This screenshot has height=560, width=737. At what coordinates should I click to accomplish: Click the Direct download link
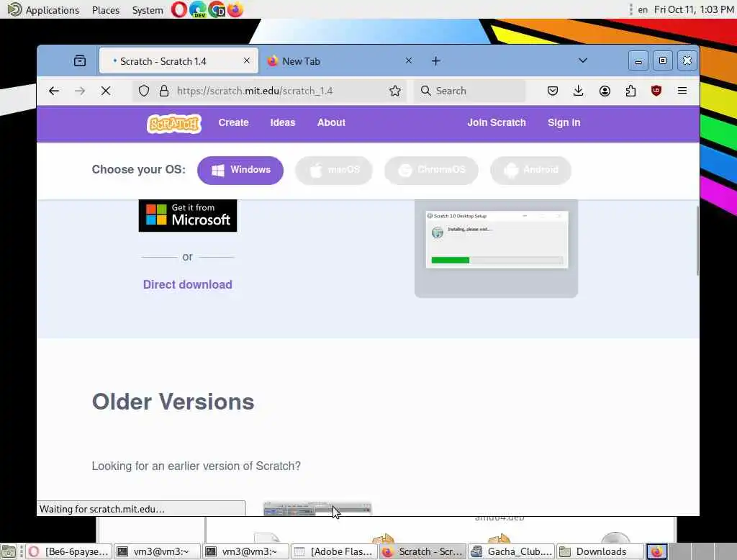pyautogui.click(x=188, y=284)
